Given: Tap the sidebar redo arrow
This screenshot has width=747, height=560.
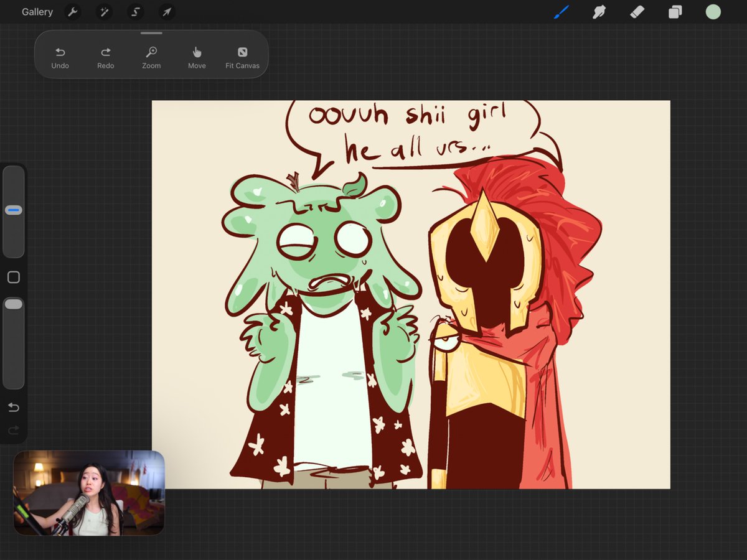Looking at the screenshot, I should 14,430.
